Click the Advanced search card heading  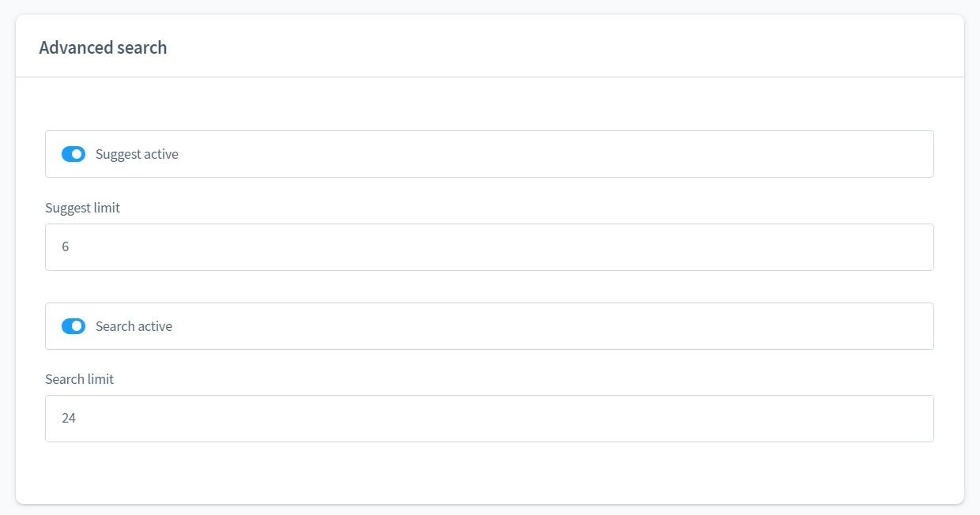[103, 47]
